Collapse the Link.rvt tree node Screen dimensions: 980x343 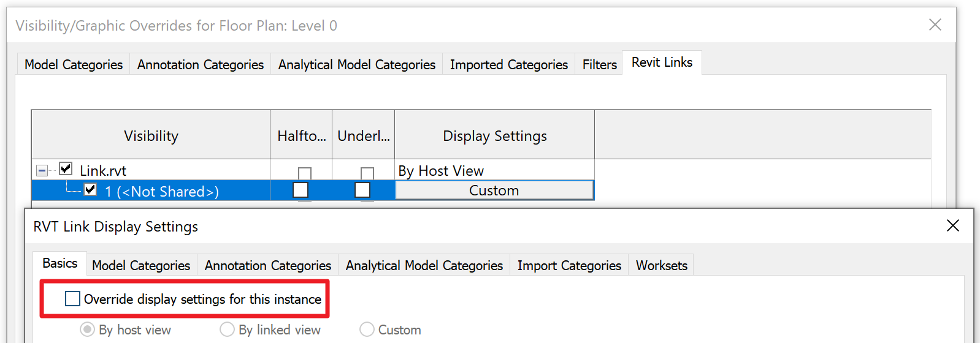coord(42,170)
